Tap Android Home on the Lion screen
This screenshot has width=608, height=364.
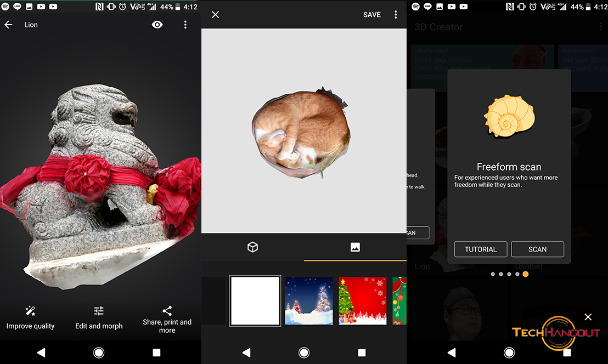(99, 352)
